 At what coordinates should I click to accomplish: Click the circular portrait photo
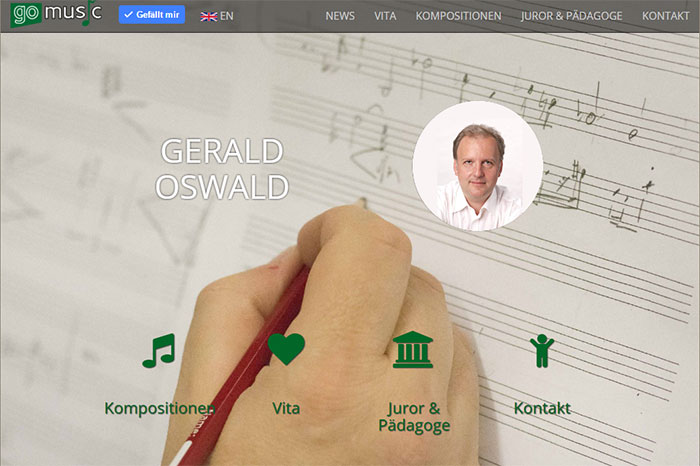coord(478,166)
